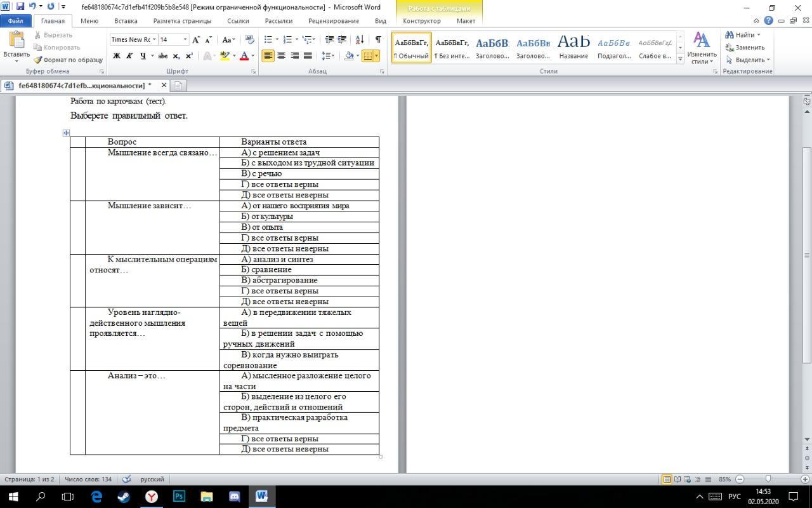The width and height of the screenshot is (812, 508).
Task: Apply strikethrough formatting
Action: [163, 56]
